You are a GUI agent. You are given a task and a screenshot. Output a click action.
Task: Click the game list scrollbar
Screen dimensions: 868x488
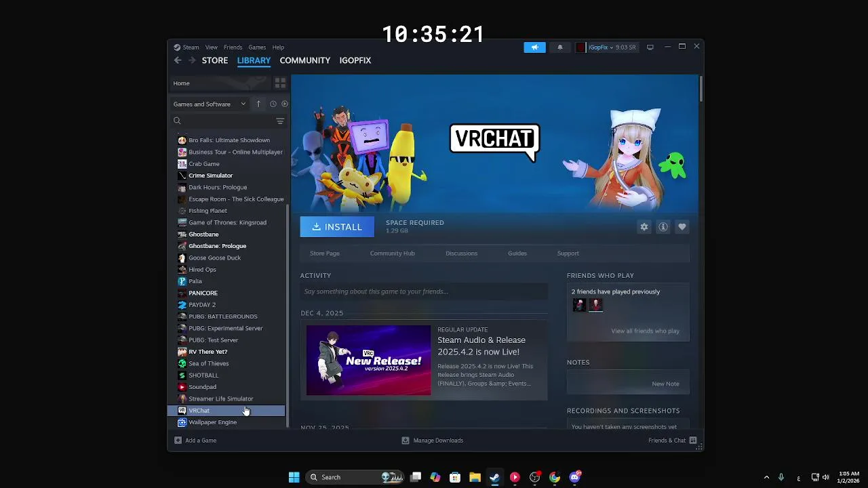(288, 315)
